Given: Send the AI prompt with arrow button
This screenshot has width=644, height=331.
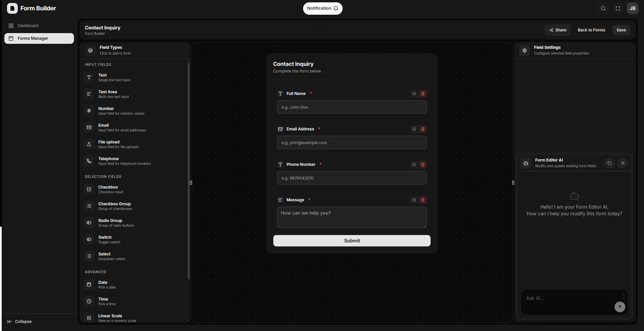Looking at the screenshot, I should 620,307.
